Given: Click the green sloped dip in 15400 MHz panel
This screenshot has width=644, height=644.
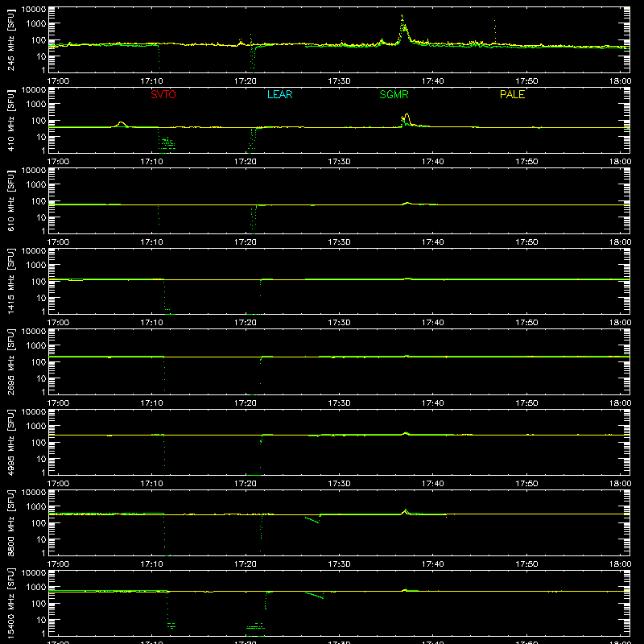Looking at the screenshot, I should point(314,595).
